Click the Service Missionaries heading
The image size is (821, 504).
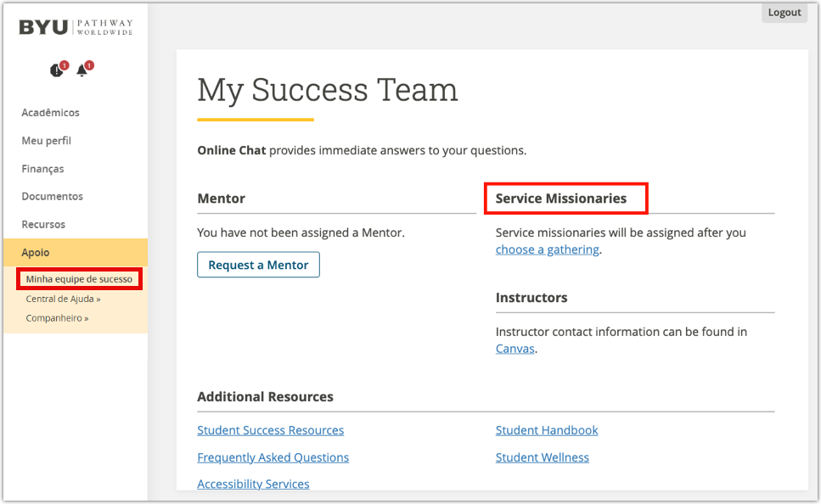(560, 199)
